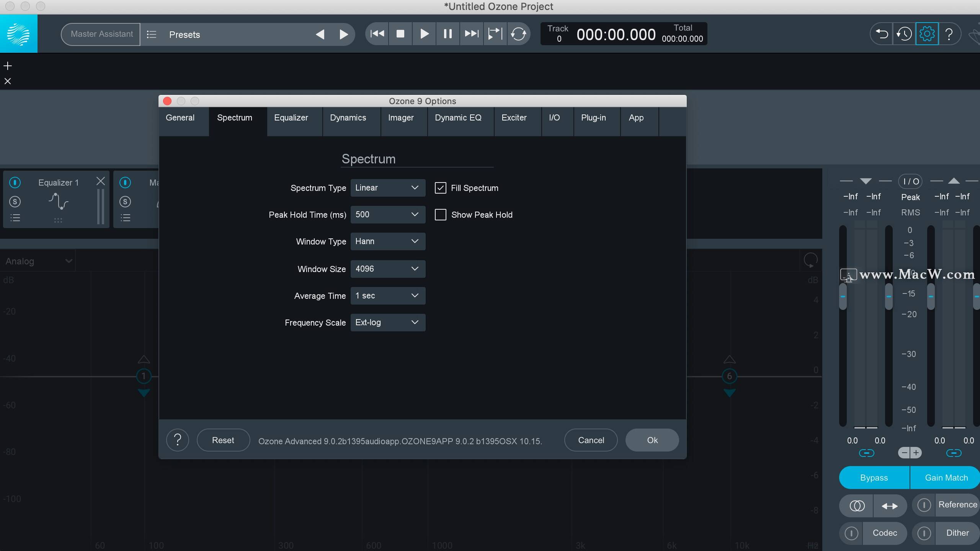Click the undo arrow icon
Image resolution: width=980 pixels, height=551 pixels.
coord(882,34)
